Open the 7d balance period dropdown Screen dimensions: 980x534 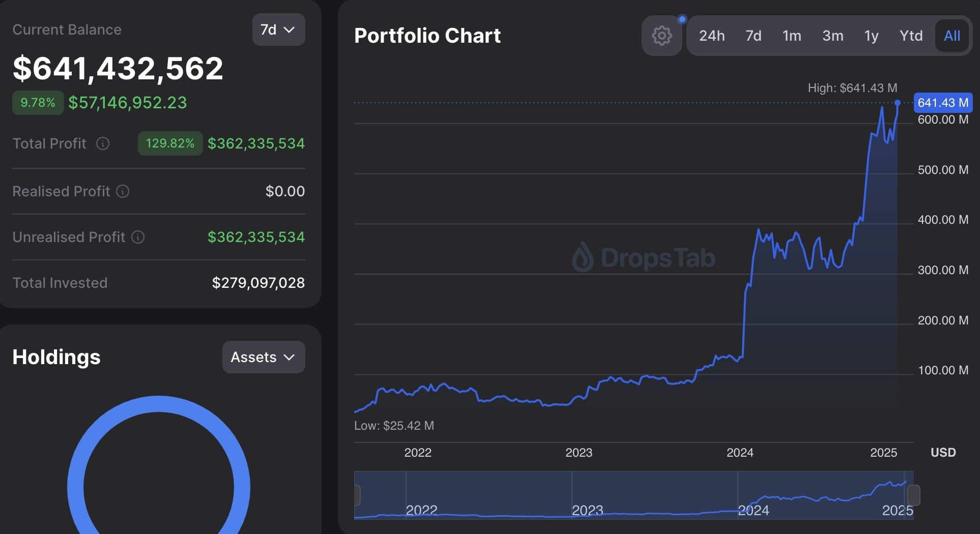(x=278, y=29)
